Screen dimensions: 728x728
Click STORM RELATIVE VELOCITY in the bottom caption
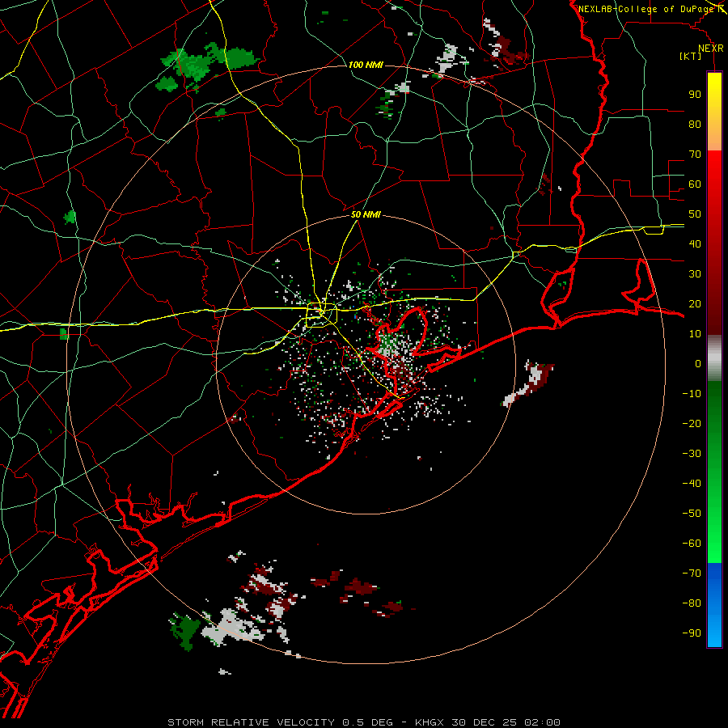(x=252, y=722)
